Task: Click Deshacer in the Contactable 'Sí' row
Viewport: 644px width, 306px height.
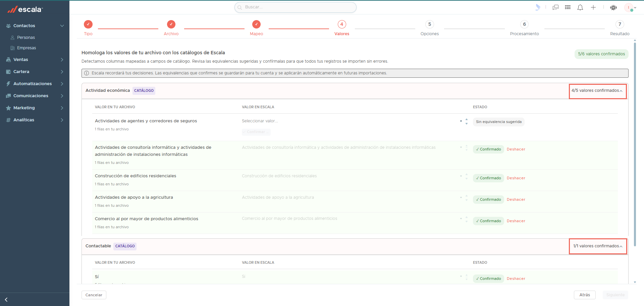Action: coord(516,279)
